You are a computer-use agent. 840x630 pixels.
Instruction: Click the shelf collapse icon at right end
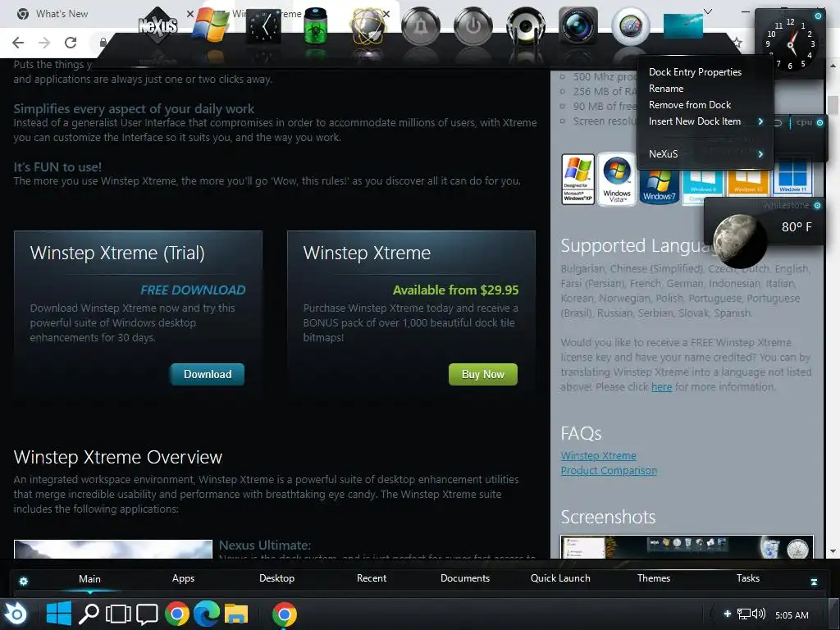(x=815, y=582)
